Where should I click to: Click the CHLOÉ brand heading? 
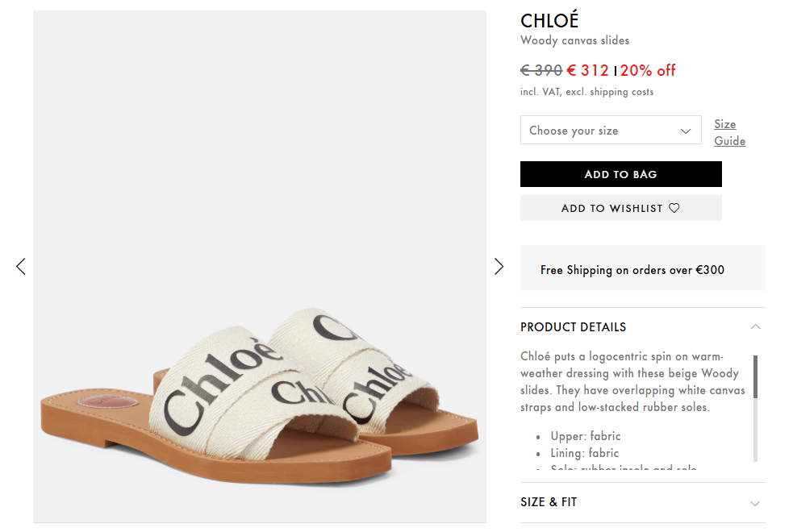point(549,21)
